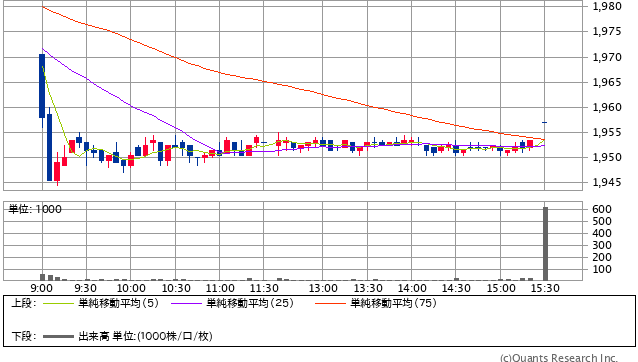Click the 13:00 time axis label
Screen dimensions: 638x362
point(323,288)
